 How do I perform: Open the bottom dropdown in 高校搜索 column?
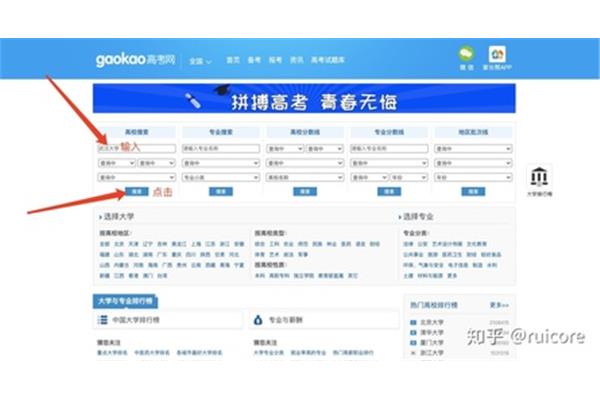click(137, 177)
